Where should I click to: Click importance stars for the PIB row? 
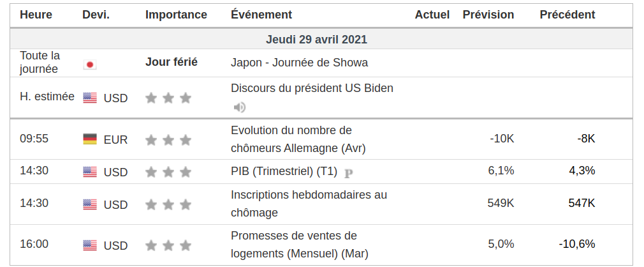pyautogui.click(x=168, y=172)
